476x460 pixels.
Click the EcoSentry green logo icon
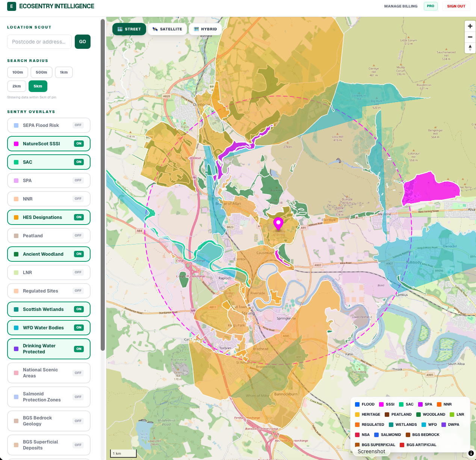[12, 6]
